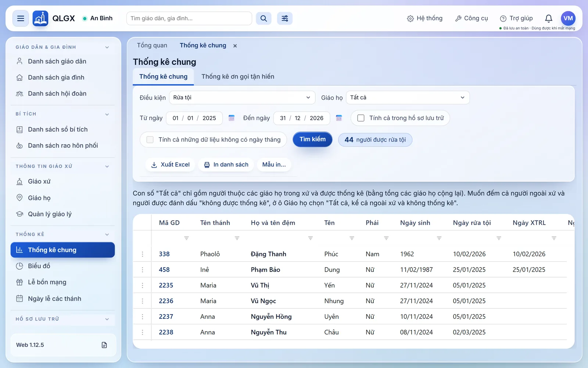This screenshot has height=368, width=588.
Task: Open the Giáo họ dropdown showing Tất cả
Action: click(408, 98)
